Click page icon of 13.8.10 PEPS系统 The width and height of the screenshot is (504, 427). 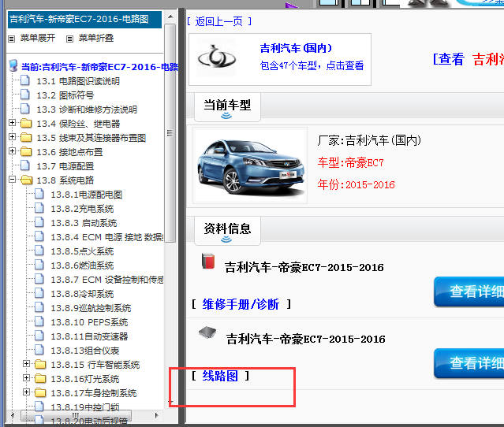click(x=39, y=321)
